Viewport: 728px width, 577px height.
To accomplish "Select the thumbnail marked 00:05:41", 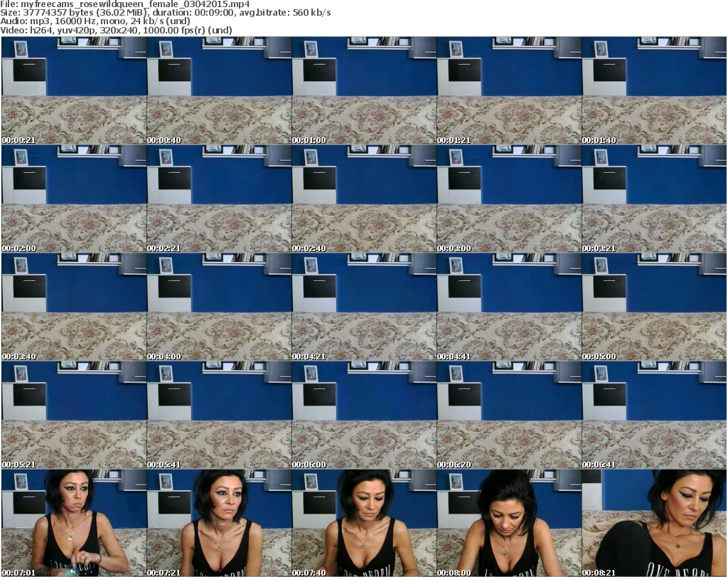I will tap(219, 415).
